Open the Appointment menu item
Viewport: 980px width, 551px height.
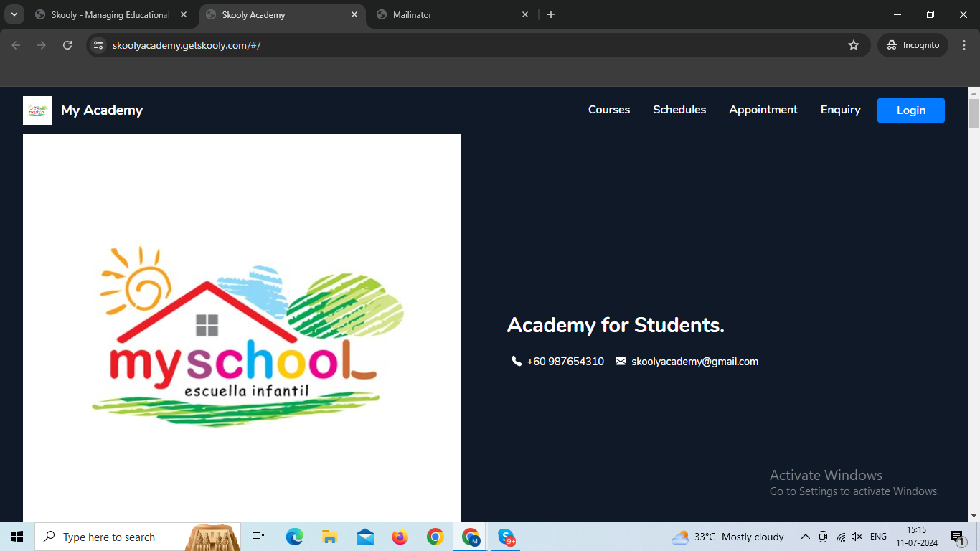pos(763,110)
